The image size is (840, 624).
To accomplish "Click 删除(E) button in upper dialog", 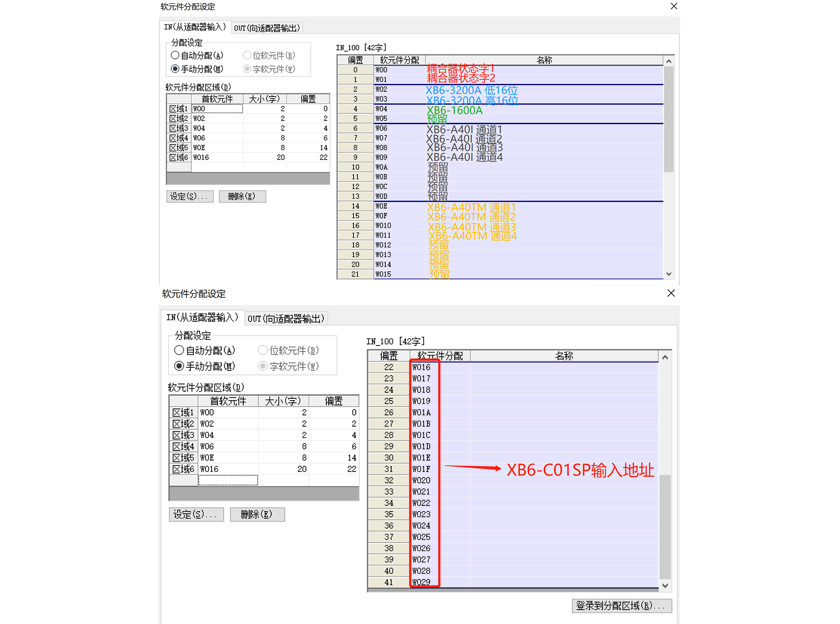I will point(242,196).
